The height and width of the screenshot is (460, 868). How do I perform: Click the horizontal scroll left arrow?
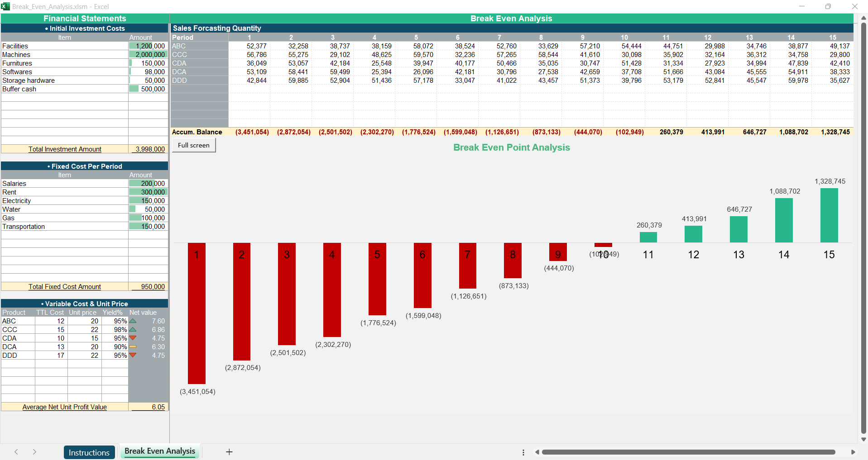point(537,452)
